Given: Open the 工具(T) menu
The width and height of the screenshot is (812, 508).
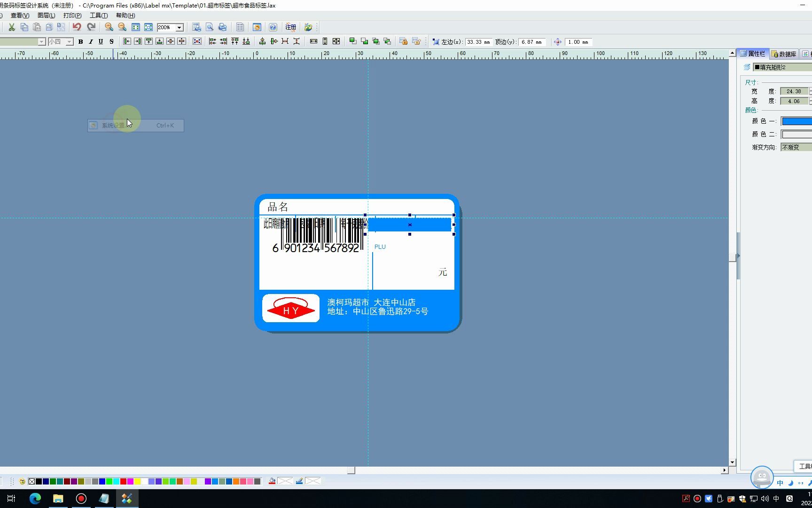Looking at the screenshot, I should tap(98, 16).
